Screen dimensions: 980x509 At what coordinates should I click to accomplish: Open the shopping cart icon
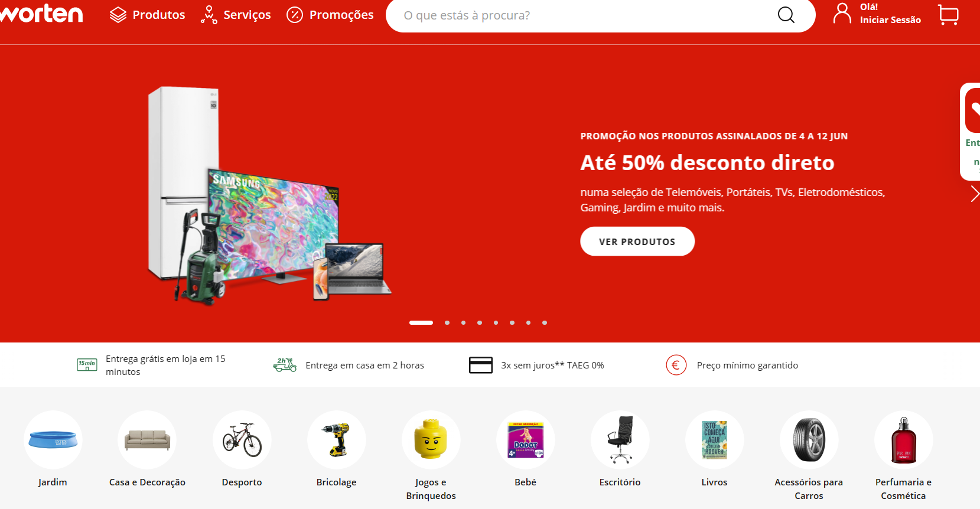point(948,15)
